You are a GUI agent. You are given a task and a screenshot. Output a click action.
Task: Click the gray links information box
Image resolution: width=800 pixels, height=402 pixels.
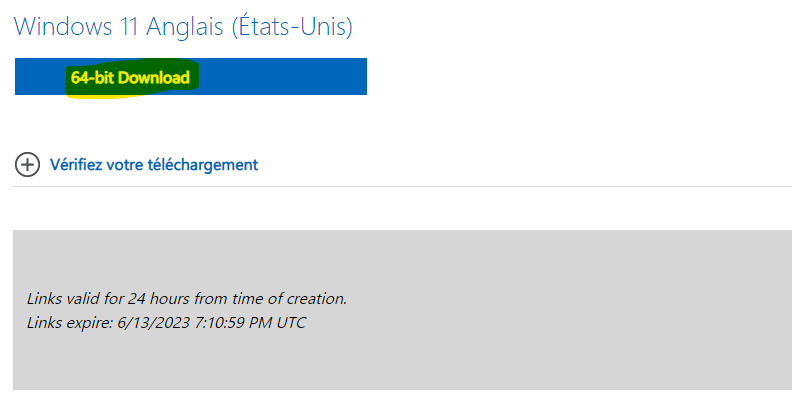[402, 310]
